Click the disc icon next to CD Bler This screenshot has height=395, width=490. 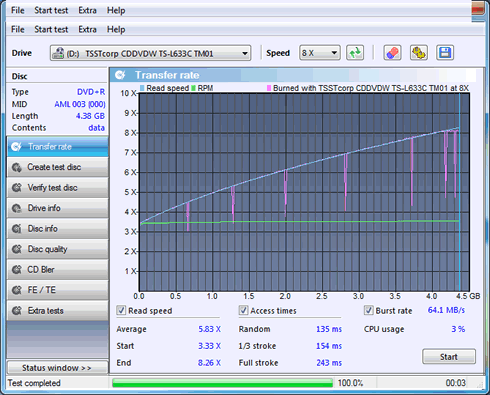tap(17, 269)
